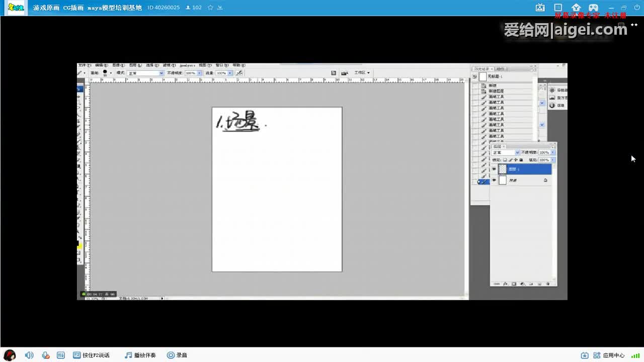Favorite the channel with the star icon
Screen dimensions: 644x362
click(x=210, y=8)
